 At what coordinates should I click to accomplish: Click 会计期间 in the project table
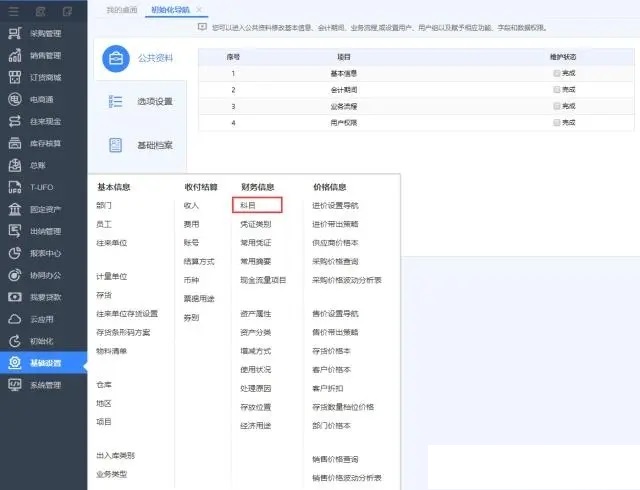(x=344, y=90)
